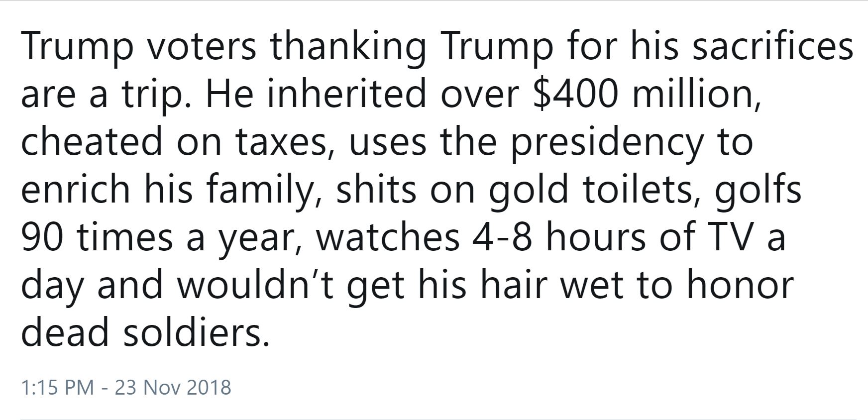Click the word 'wouldn’t' in the tweet
This screenshot has height=420, width=868.
[x=253, y=285]
